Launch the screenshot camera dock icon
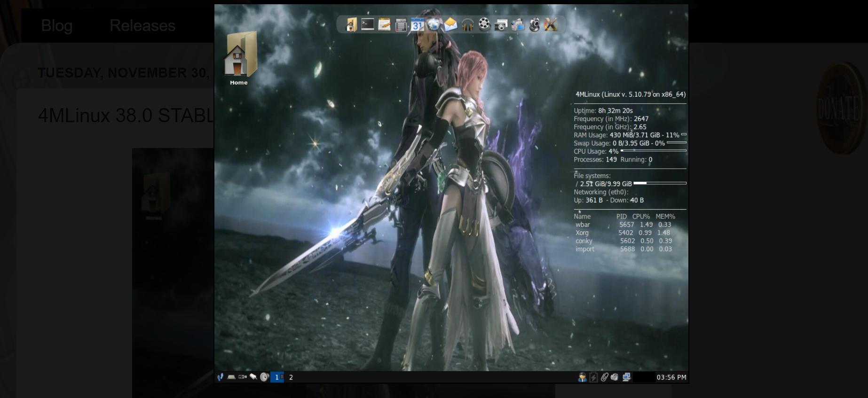 click(x=501, y=25)
